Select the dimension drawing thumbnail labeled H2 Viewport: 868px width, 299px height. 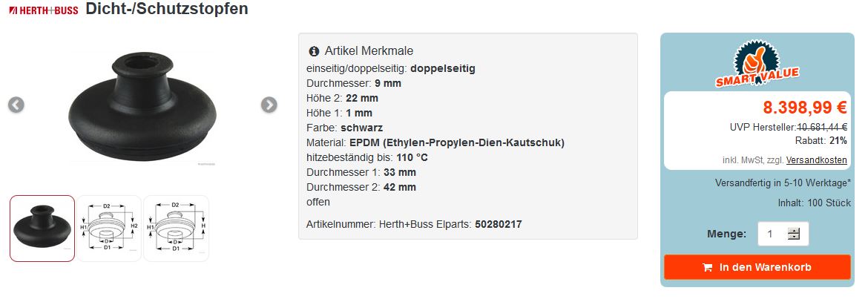pyautogui.click(x=109, y=229)
